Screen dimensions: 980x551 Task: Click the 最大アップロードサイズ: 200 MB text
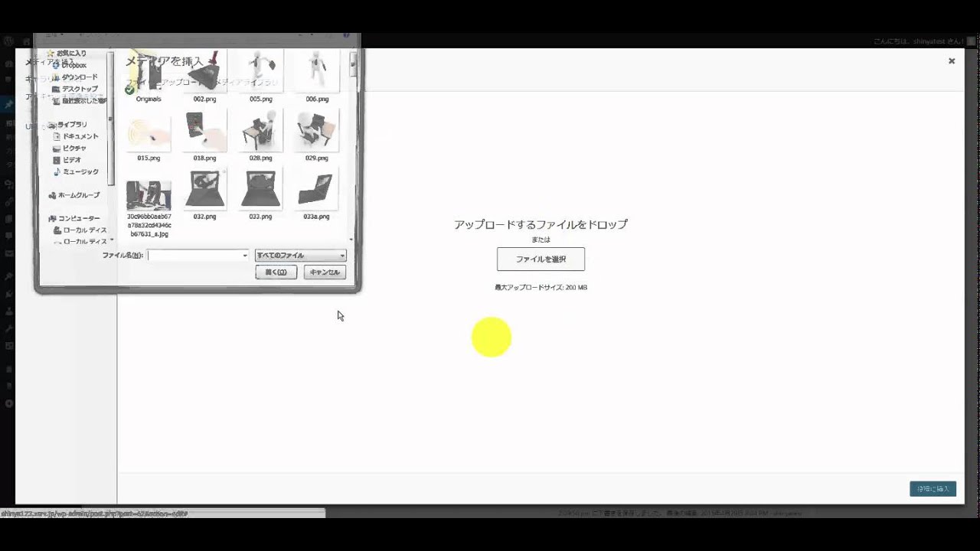pyautogui.click(x=541, y=288)
